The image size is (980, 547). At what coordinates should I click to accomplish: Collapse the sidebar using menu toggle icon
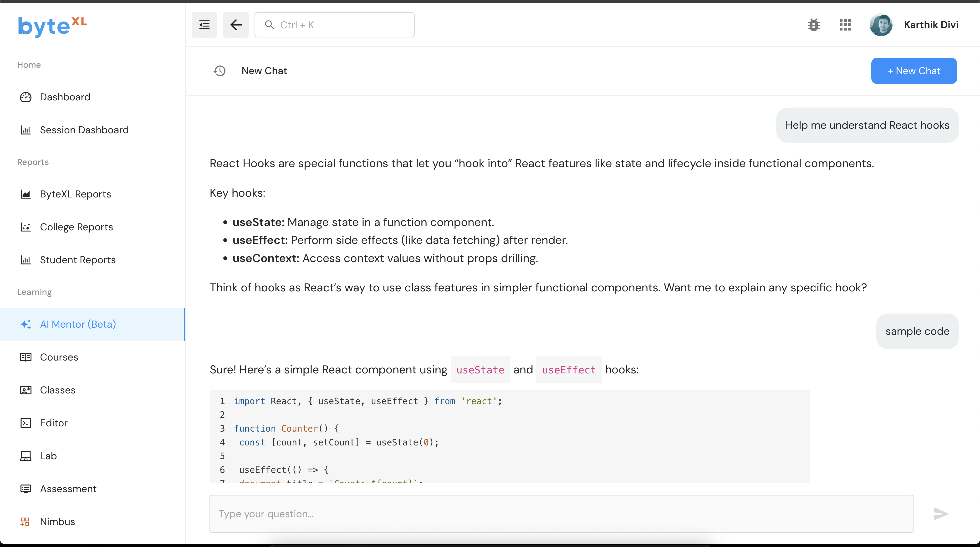tap(204, 25)
